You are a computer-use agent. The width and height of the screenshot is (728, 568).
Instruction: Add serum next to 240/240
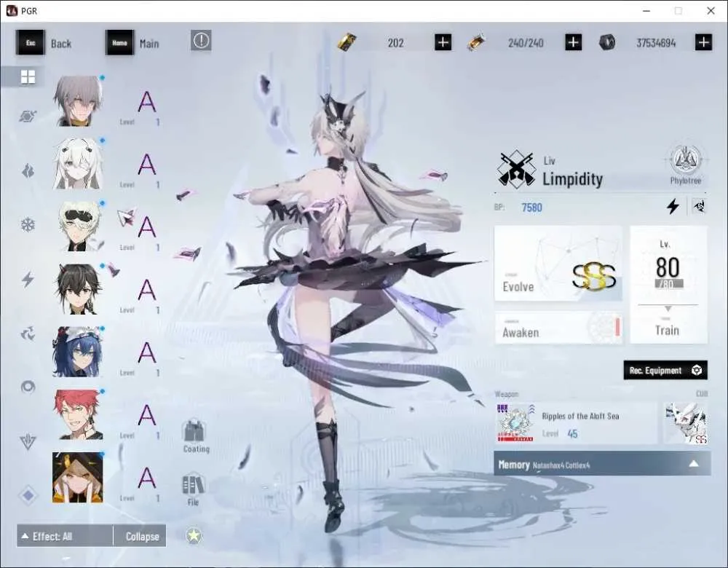574,43
